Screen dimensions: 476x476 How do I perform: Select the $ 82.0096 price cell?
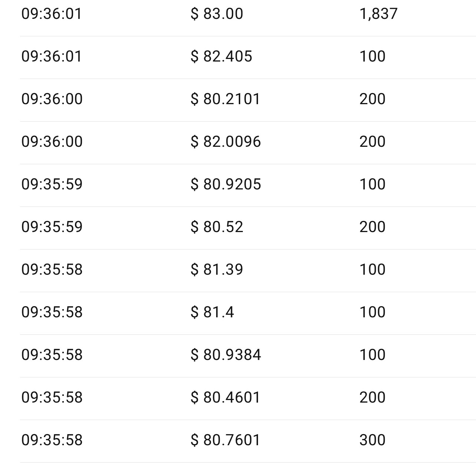(x=225, y=142)
